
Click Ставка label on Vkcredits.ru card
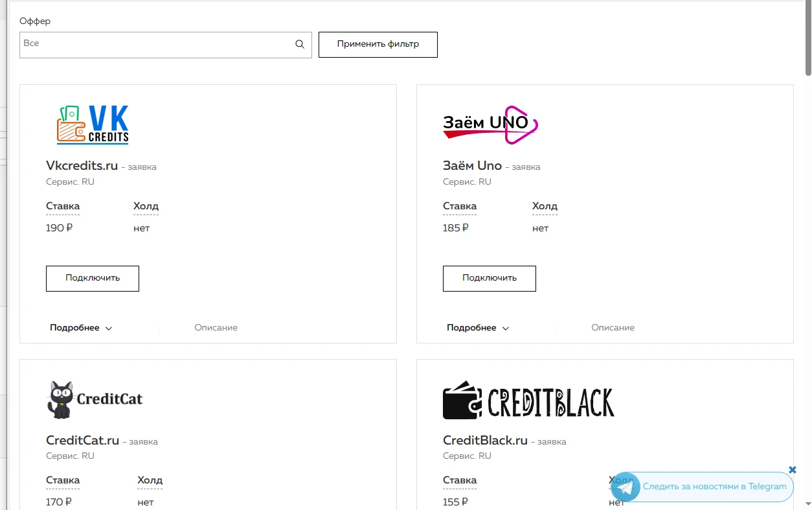(x=63, y=206)
